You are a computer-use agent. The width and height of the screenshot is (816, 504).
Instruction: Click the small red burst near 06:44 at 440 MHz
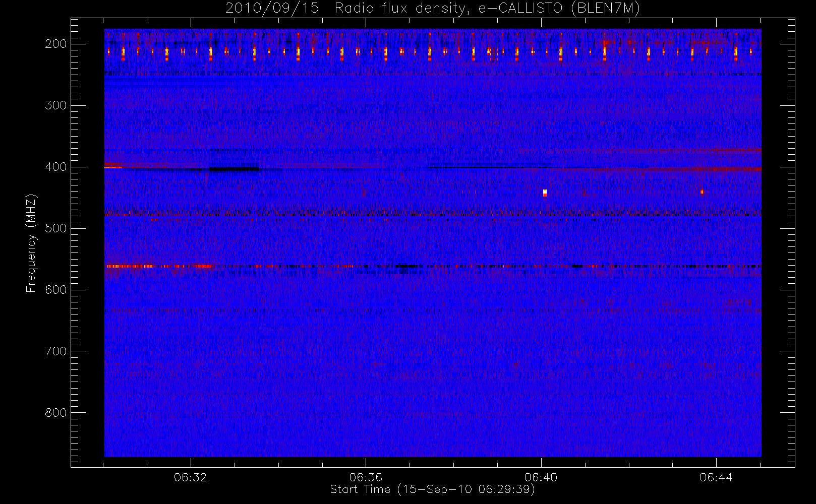[702, 192]
